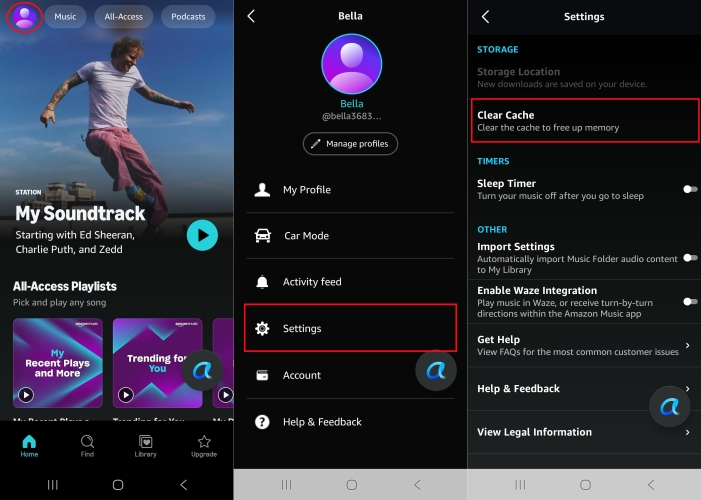Open Car Mode menu entry

(x=350, y=236)
